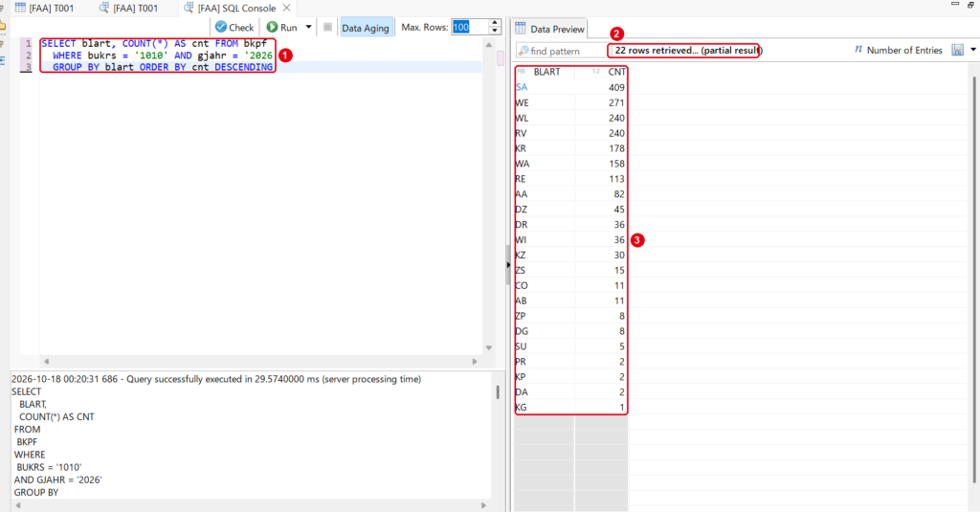Click the Max. Rows input field

[x=469, y=27]
